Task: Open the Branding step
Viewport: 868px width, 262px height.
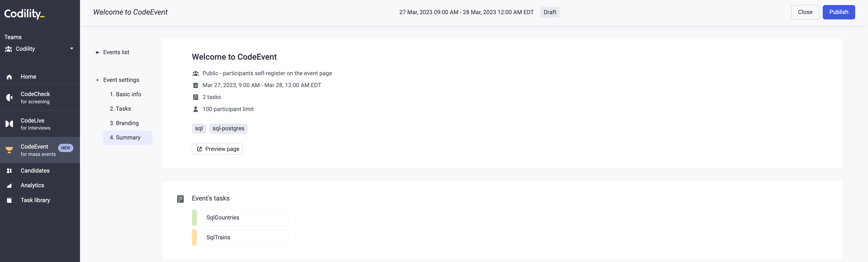Action: tap(124, 123)
